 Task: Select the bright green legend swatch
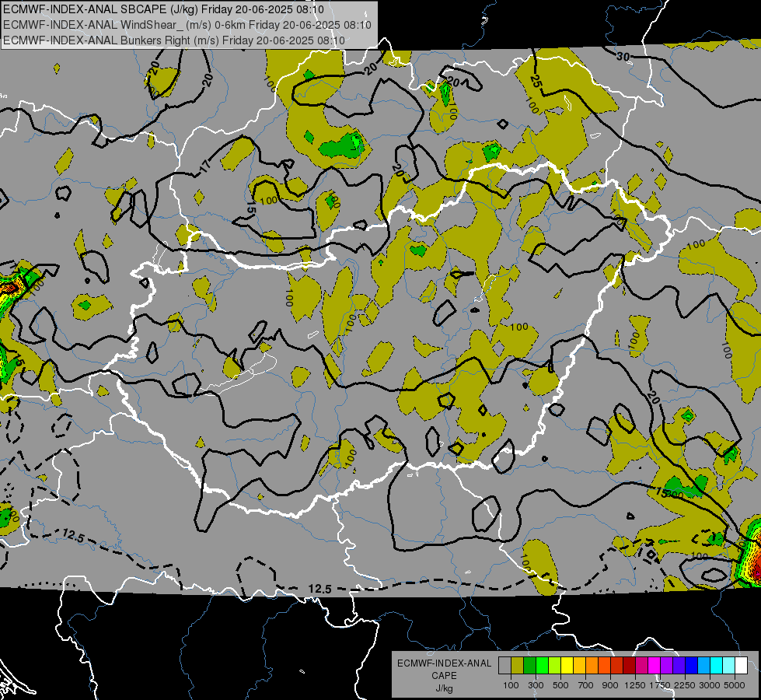pyautogui.click(x=542, y=666)
